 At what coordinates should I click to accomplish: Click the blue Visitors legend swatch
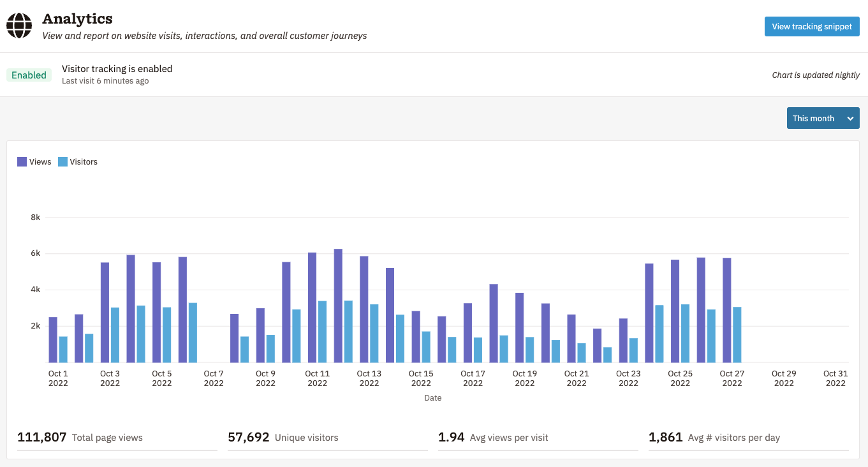pyautogui.click(x=62, y=161)
